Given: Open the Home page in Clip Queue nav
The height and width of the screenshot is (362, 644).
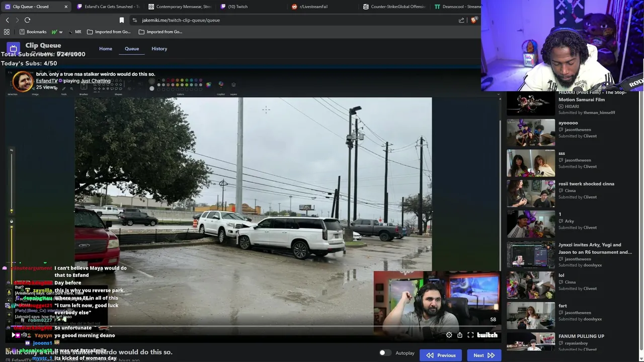Looking at the screenshot, I should [x=106, y=49].
